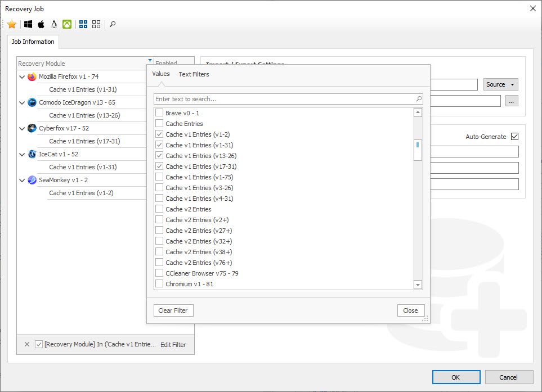Image resolution: width=542 pixels, height=392 pixels.
Task: Uncheck Cache v1 Entries (v1-2)
Action: 159,134
